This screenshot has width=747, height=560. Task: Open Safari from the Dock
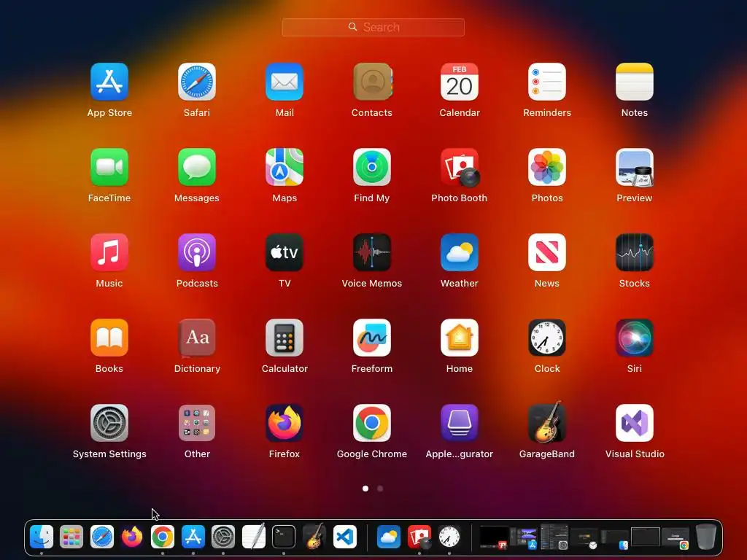point(102,537)
